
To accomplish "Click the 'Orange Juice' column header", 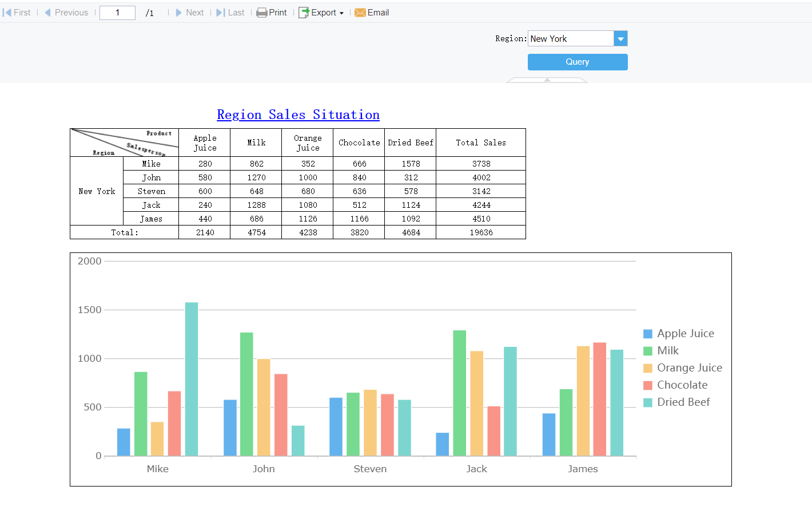I will tap(308, 143).
